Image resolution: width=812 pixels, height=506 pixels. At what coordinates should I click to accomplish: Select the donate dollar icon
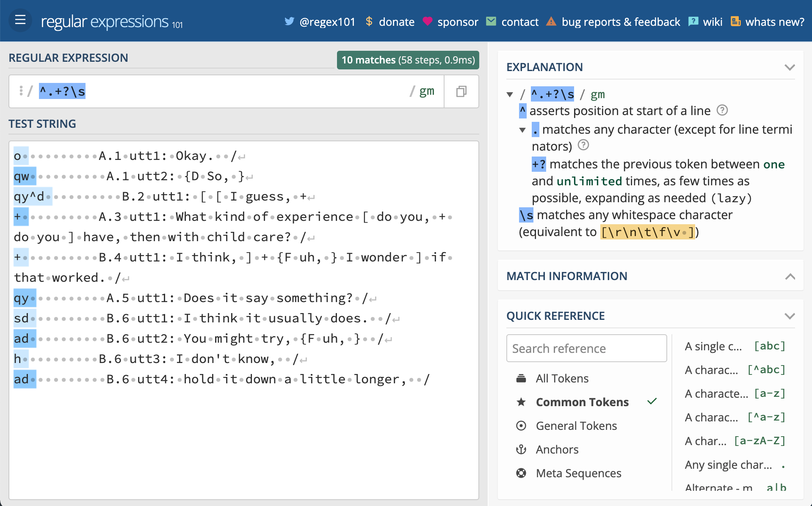[x=368, y=21]
